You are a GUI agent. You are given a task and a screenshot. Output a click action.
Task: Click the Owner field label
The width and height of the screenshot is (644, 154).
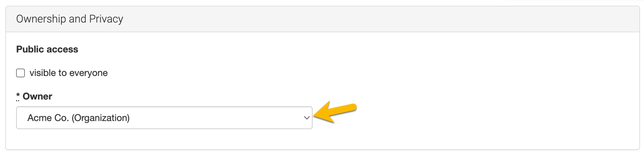pos(37,97)
